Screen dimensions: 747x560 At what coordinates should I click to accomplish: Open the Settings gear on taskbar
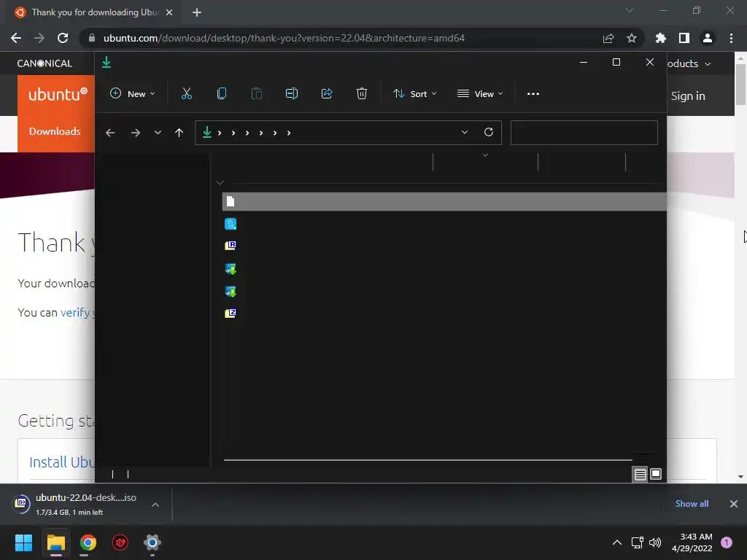click(152, 542)
